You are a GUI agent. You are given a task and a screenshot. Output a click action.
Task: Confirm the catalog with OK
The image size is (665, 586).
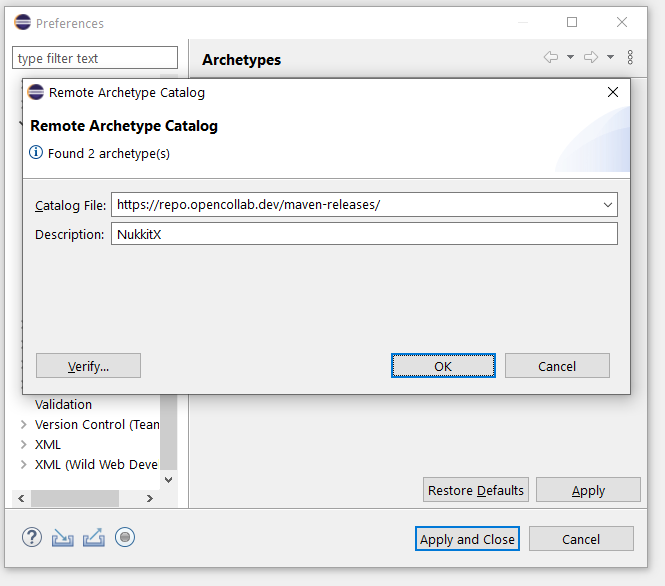click(443, 366)
